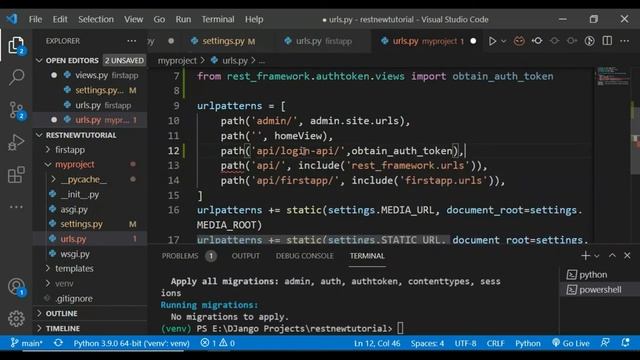Click main branch indicator in status bar
The width and height of the screenshot is (640, 360).
click(x=26, y=343)
